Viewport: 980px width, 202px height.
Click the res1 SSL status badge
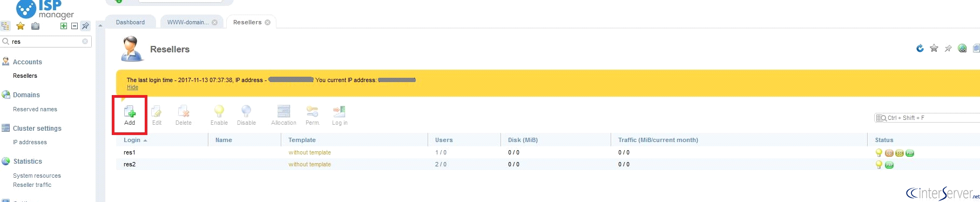[x=900, y=153]
